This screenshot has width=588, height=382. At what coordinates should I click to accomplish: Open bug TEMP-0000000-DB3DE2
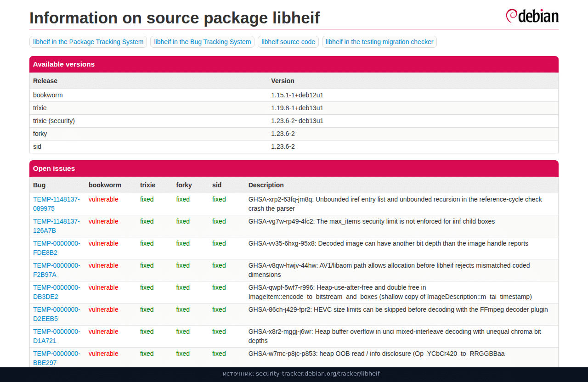[57, 292]
